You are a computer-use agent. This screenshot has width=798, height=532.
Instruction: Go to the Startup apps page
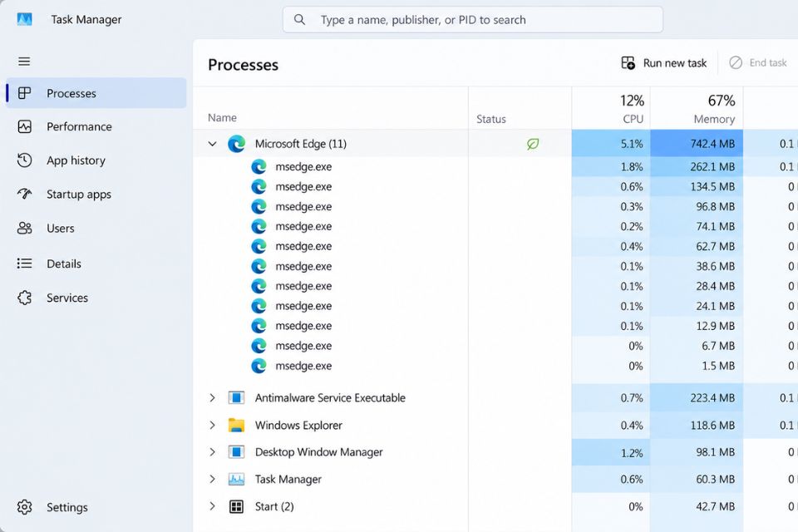click(x=96, y=194)
